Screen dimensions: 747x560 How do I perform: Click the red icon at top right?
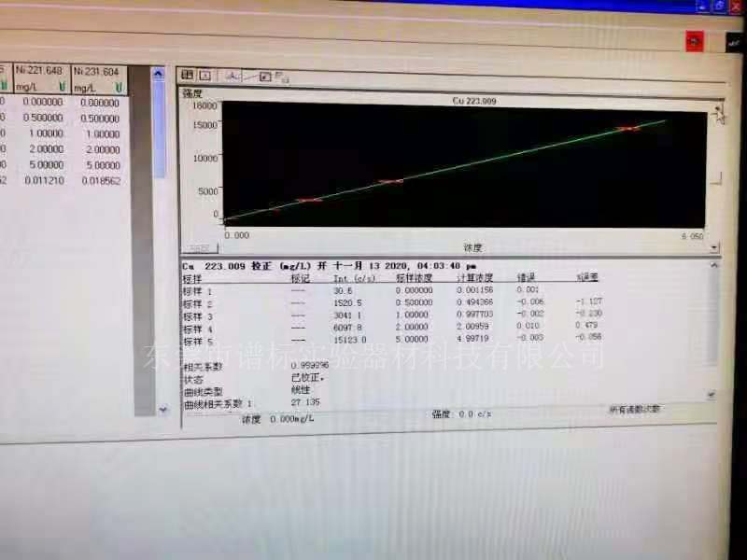pyautogui.click(x=694, y=40)
